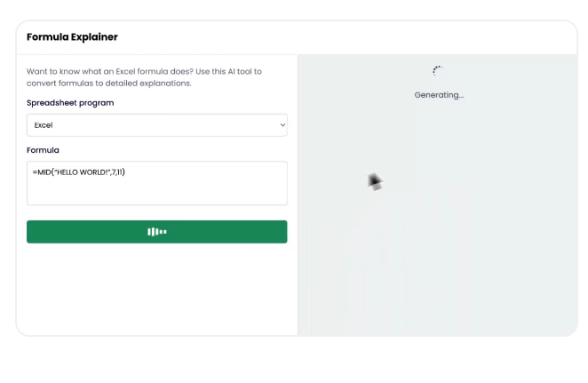Click the "Formula Explainer" heading
The image size is (588, 383).
click(x=72, y=37)
